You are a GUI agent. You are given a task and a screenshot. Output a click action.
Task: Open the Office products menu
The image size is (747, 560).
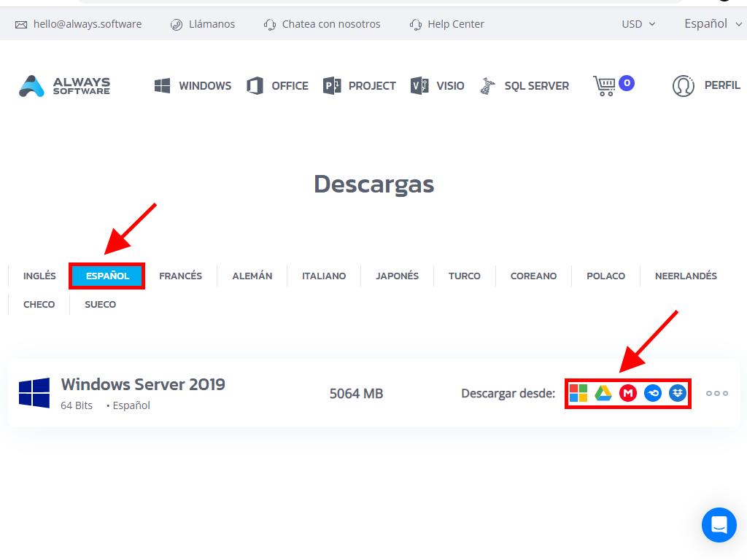click(277, 86)
